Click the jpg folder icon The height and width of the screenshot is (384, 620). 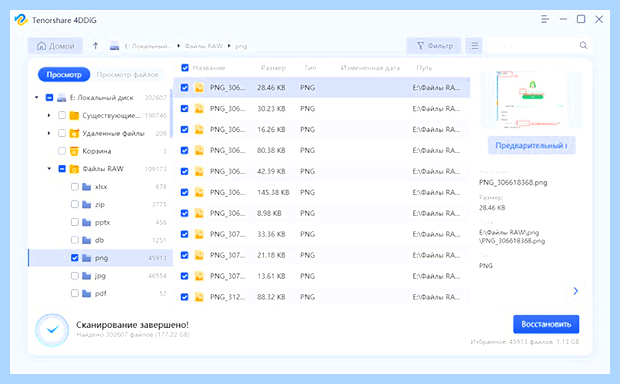(x=87, y=276)
